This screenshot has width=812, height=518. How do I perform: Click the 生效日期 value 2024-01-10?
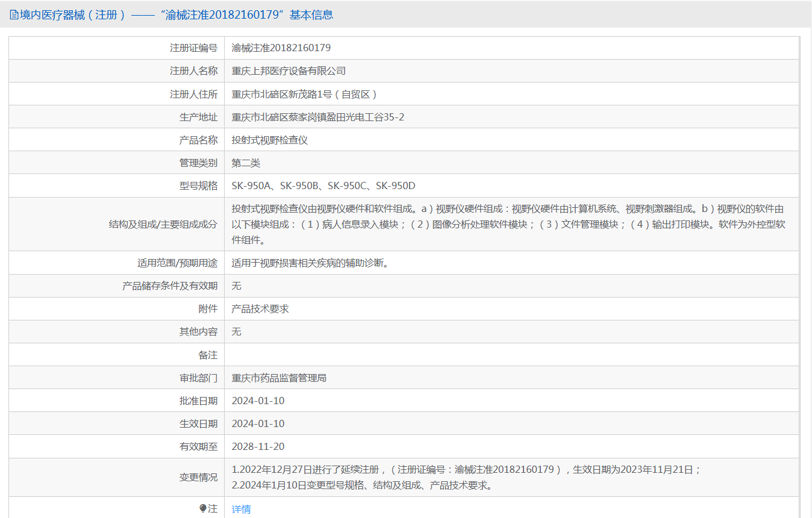click(x=258, y=423)
